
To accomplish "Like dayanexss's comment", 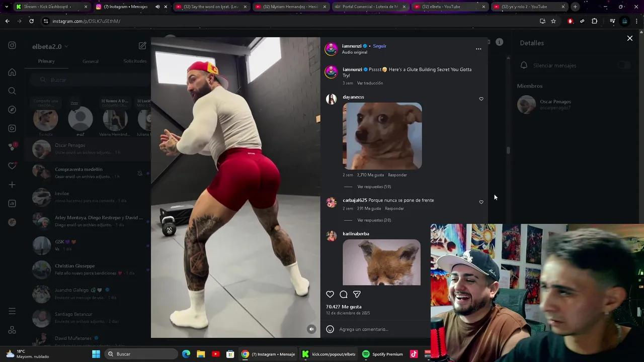I will 481,99.
